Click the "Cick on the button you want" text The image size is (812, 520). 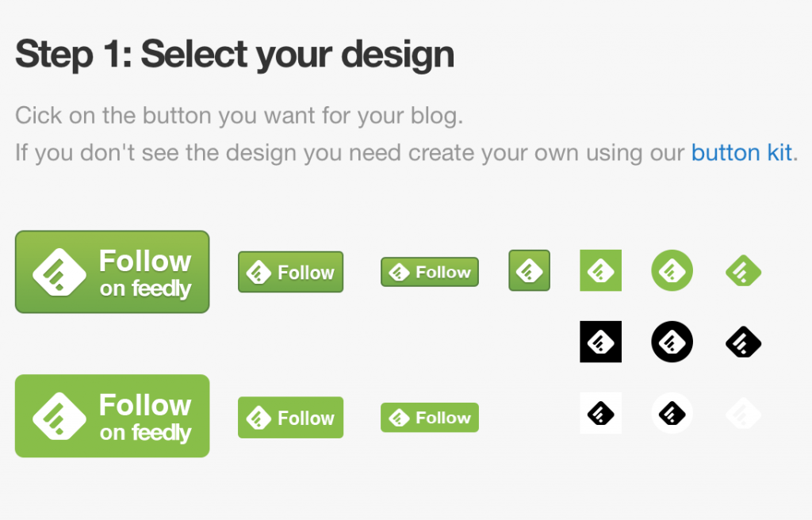coord(239,116)
